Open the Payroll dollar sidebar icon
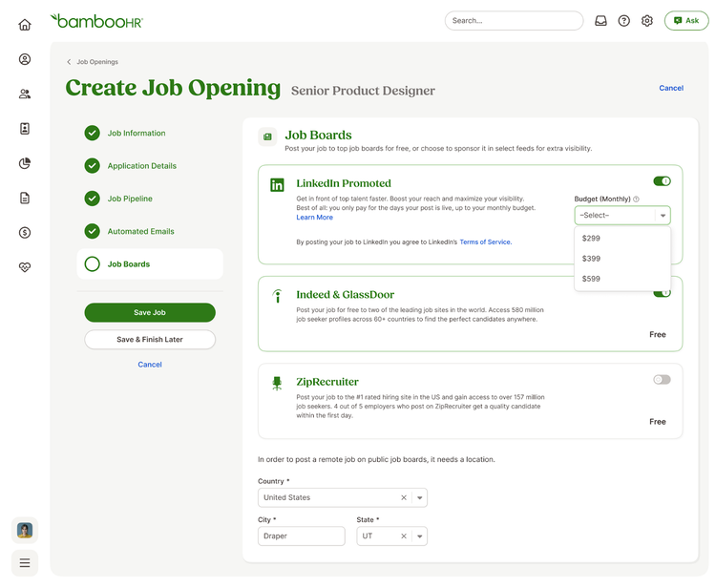 tap(25, 233)
